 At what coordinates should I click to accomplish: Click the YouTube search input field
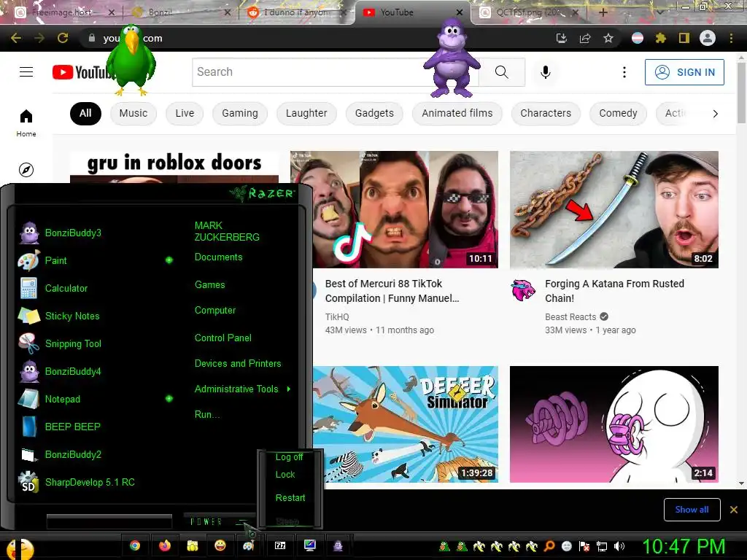pos(336,72)
